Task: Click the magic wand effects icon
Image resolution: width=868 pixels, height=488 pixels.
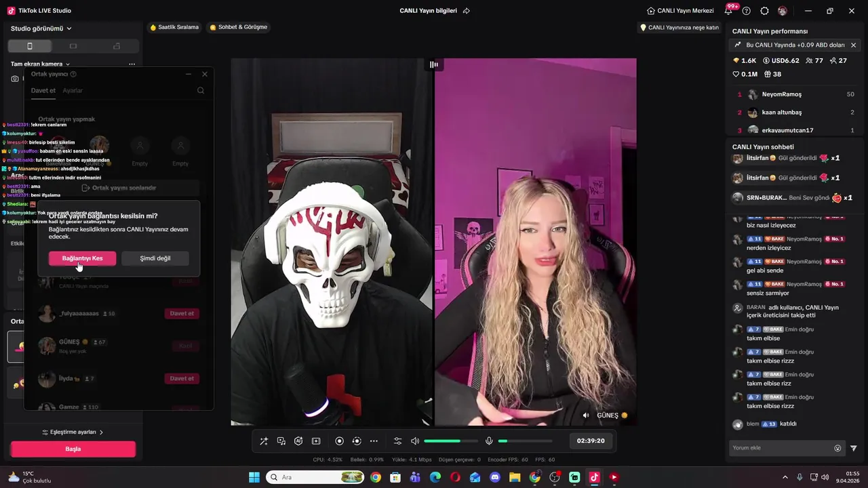Action: coord(264,441)
